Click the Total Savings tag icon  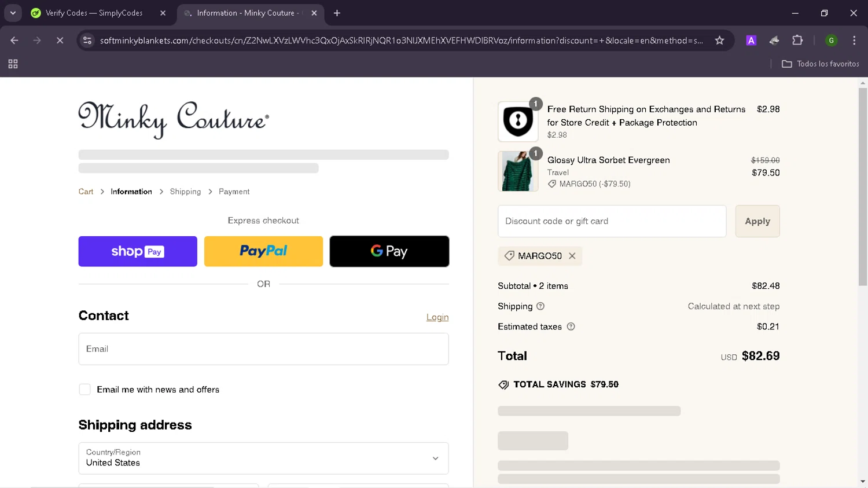click(x=503, y=385)
